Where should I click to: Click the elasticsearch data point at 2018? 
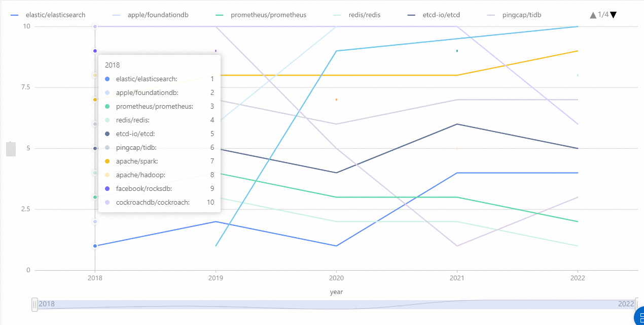pos(95,246)
